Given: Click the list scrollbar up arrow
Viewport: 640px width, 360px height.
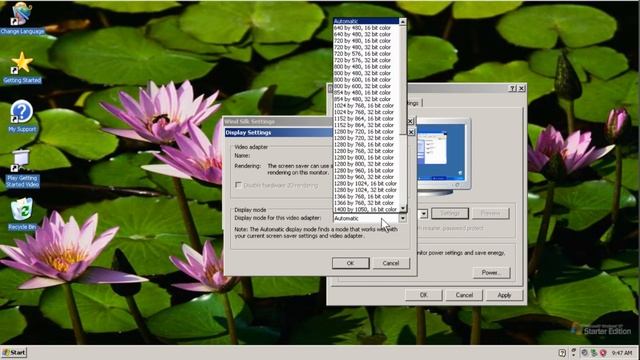Looking at the screenshot, I should coord(403,22).
